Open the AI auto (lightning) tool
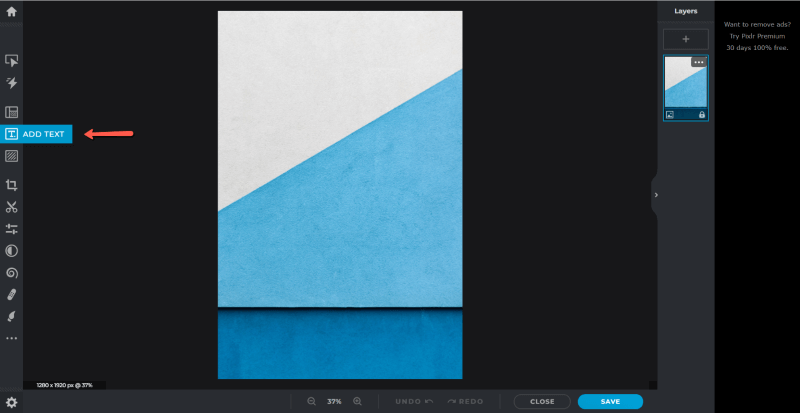 tap(11, 83)
